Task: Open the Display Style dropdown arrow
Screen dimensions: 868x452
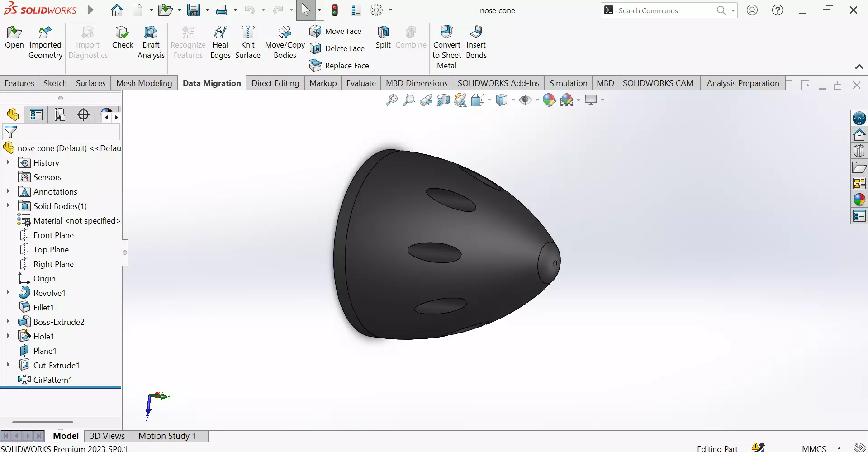Action: pos(512,100)
